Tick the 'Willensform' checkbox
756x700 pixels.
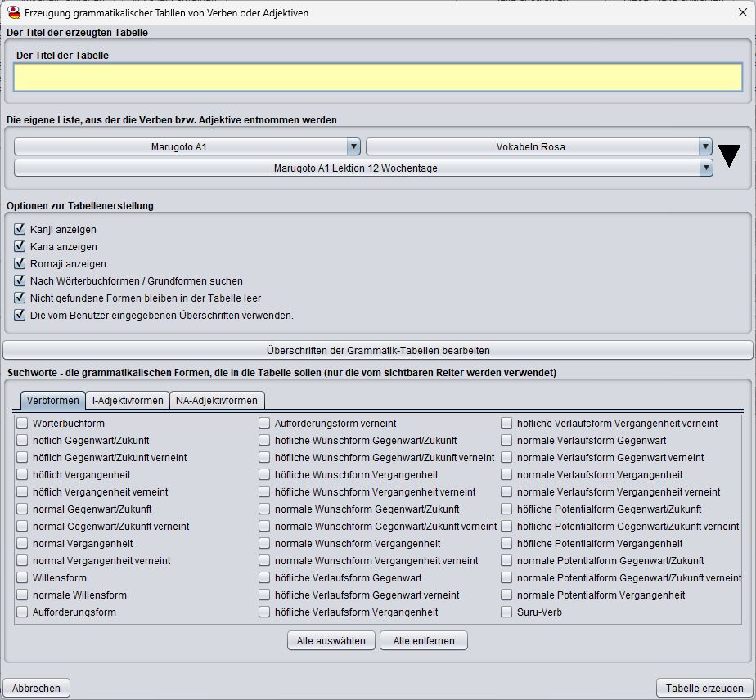click(x=23, y=578)
